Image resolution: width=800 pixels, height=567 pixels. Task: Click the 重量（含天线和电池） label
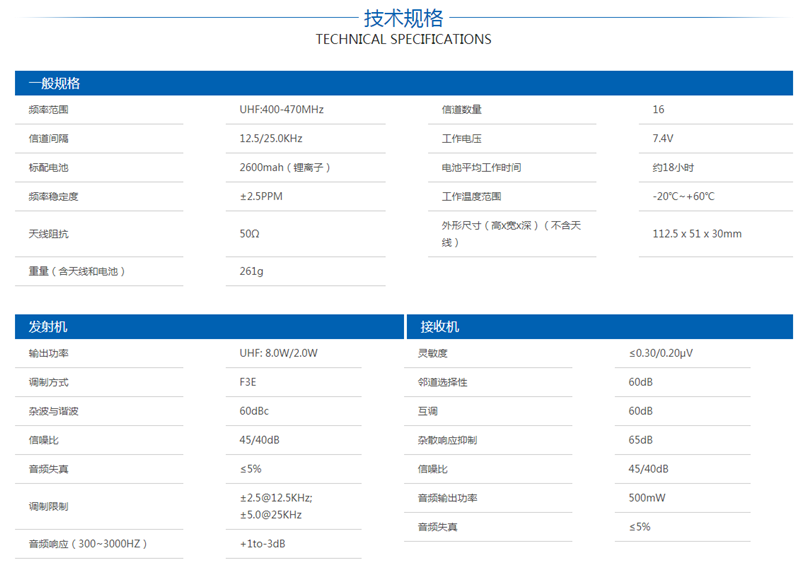click(x=77, y=272)
